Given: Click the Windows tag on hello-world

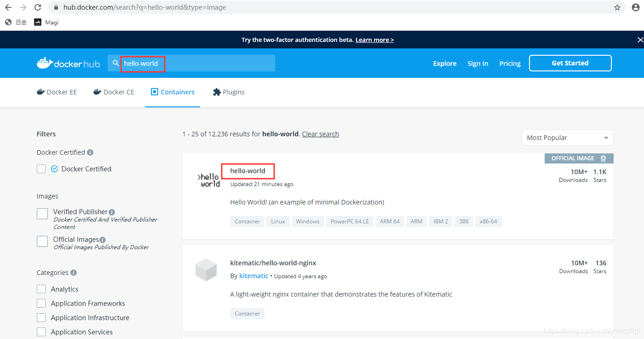Looking at the screenshot, I should pyautogui.click(x=308, y=222).
